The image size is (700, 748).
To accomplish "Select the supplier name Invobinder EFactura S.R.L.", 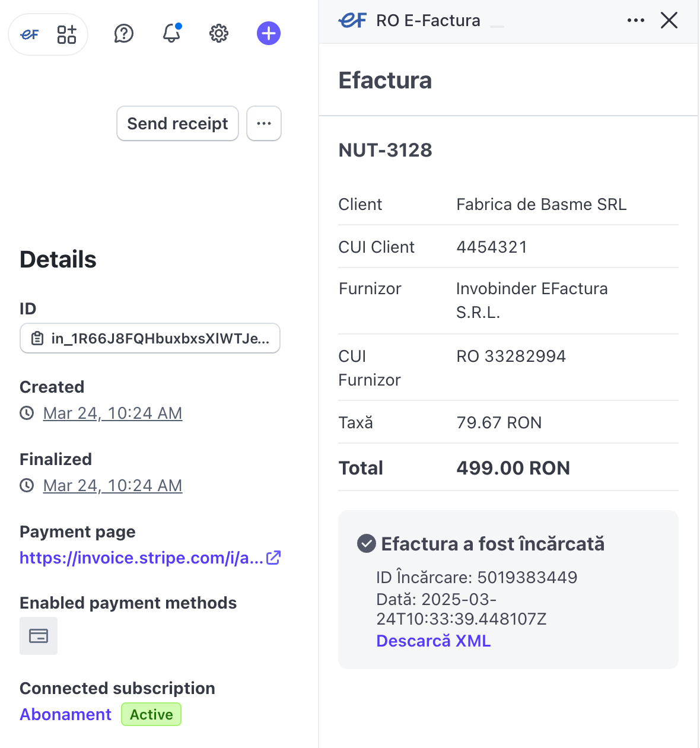I will coord(532,300).
